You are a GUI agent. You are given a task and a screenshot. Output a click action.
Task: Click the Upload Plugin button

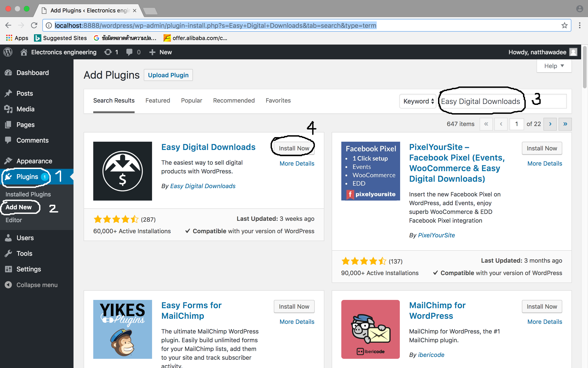pos(168,75)
